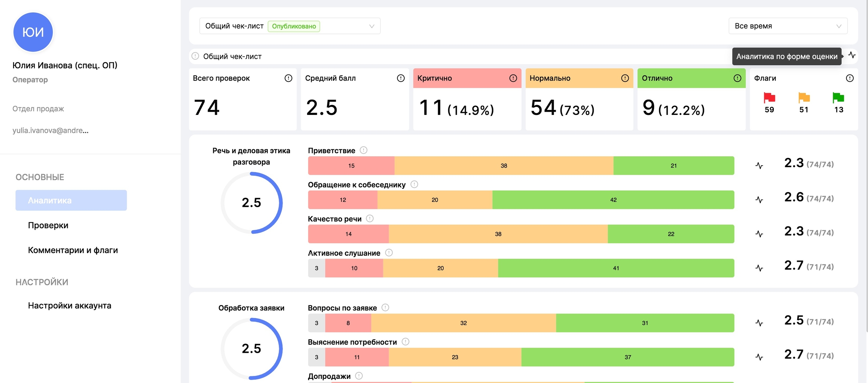Image resolution: width=868 pixels, height=383 pixels.
Task: Open trend chart icon for Приветствие row
Action: (759, 165)
